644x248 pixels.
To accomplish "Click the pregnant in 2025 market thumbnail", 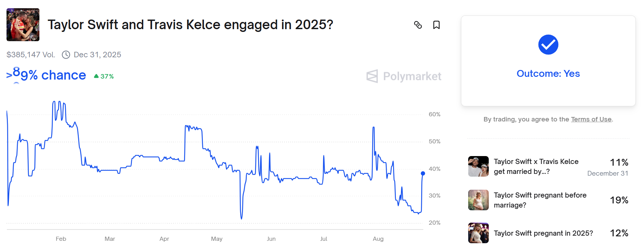I will tap(478, 233).
